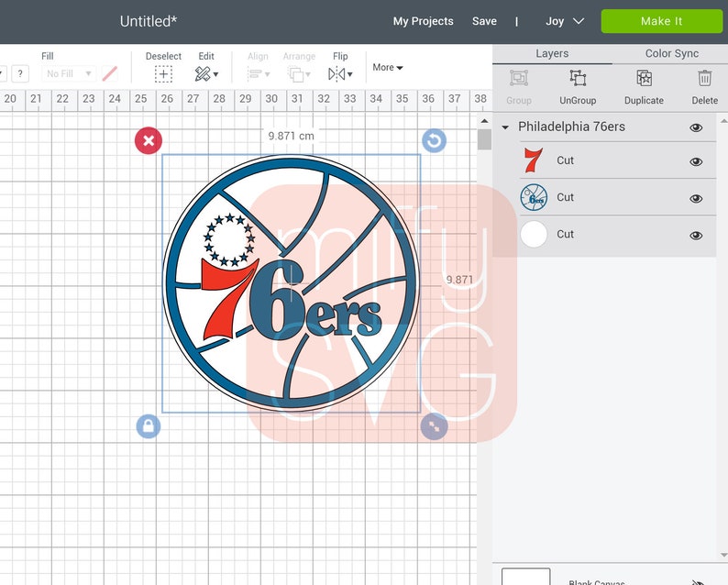Open the Arrange dropdown
The image size is (728, 585).
coord(299,74)
